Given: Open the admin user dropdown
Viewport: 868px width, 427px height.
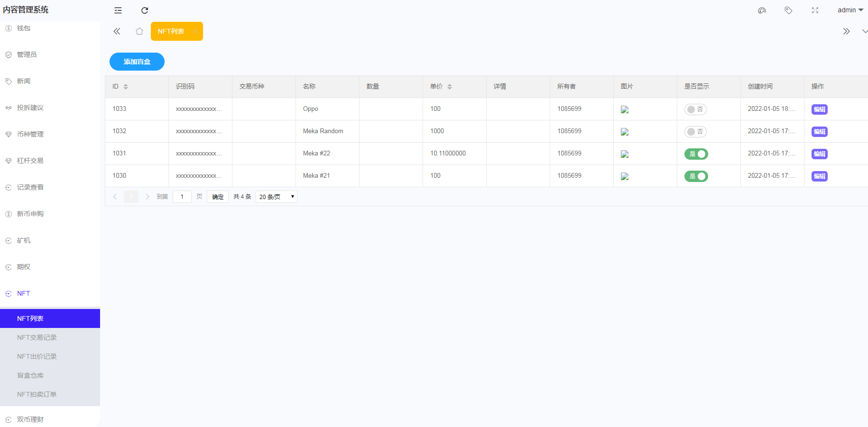Looking at the screenshot, I should pos(850,10).
